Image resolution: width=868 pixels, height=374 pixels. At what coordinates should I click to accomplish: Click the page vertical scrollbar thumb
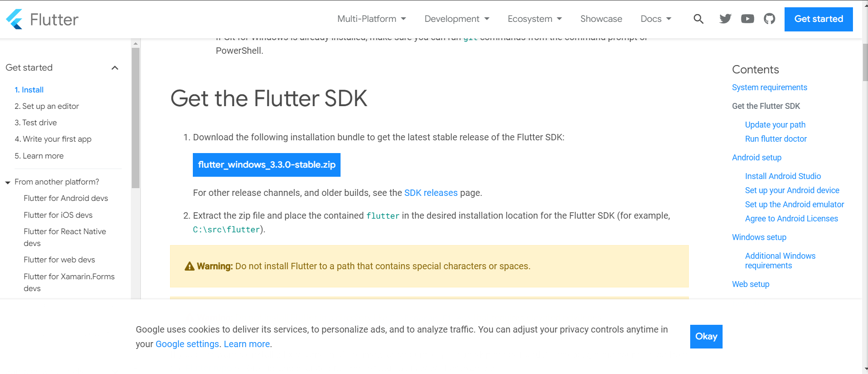point(865,62)
